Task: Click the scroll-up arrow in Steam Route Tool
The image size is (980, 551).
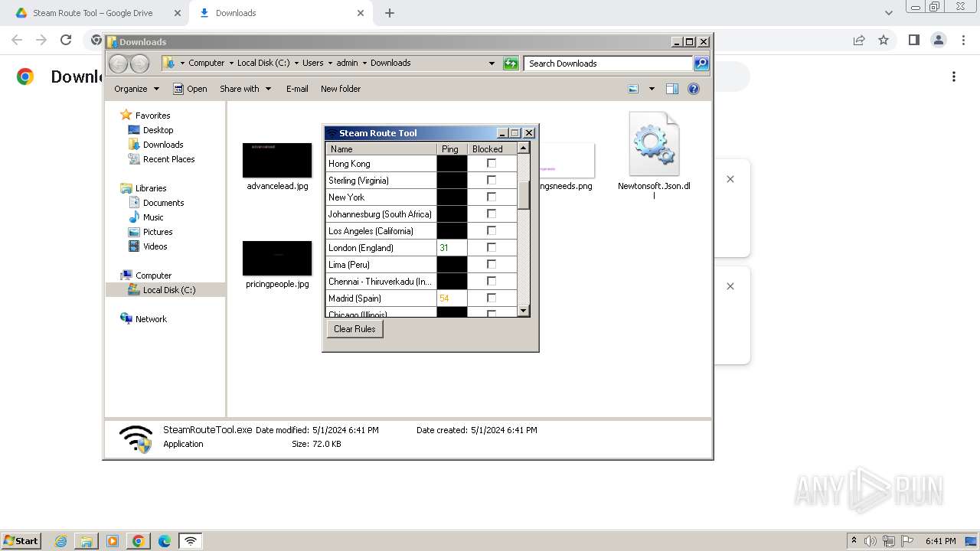Action: pos(524,148)
